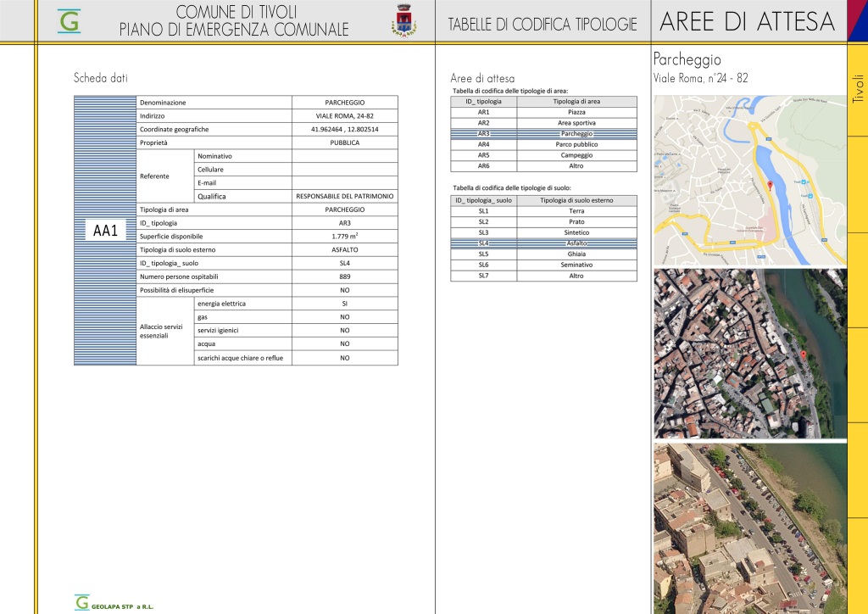
Task: Open the street map of Viale Roma
Action: 750,181
